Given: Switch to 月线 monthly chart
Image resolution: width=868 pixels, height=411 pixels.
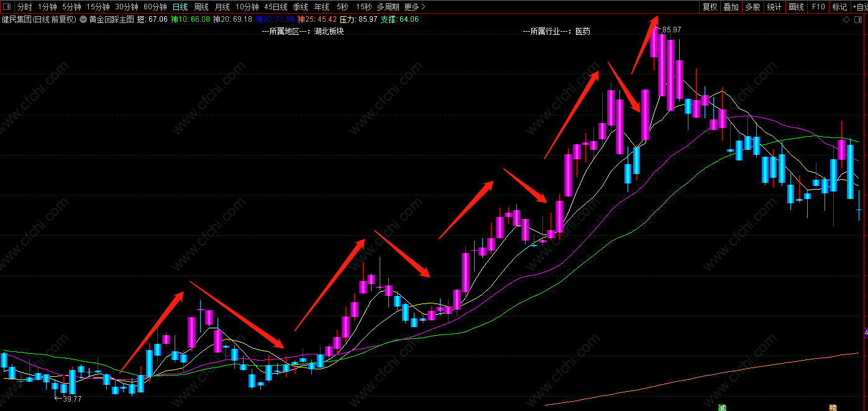Looking at the screenshot, I should coord(222,7).
